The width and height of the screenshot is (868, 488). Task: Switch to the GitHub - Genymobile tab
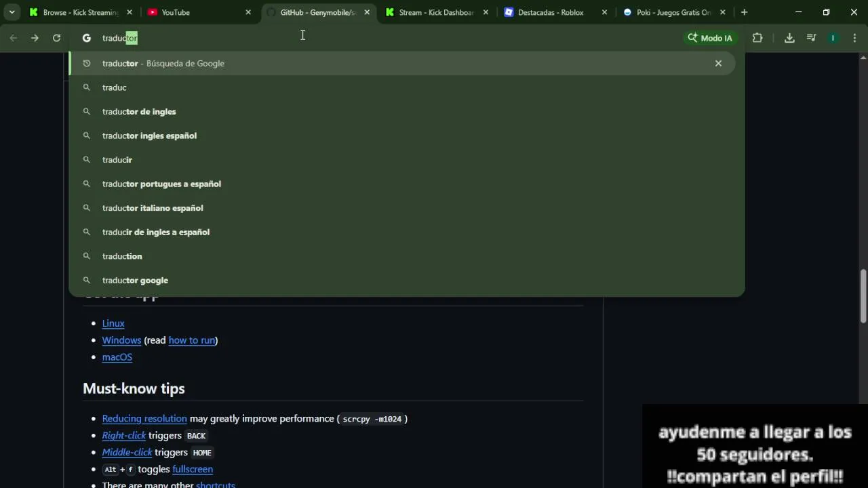(318, 12)
